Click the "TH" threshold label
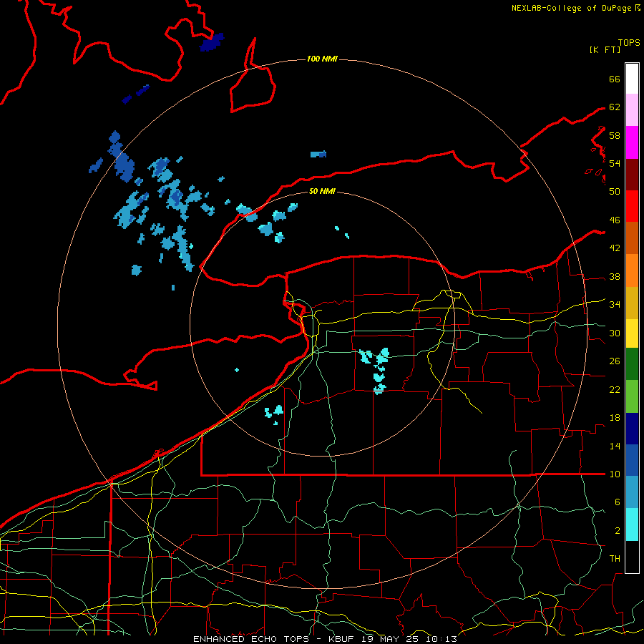 click(615, 559)
